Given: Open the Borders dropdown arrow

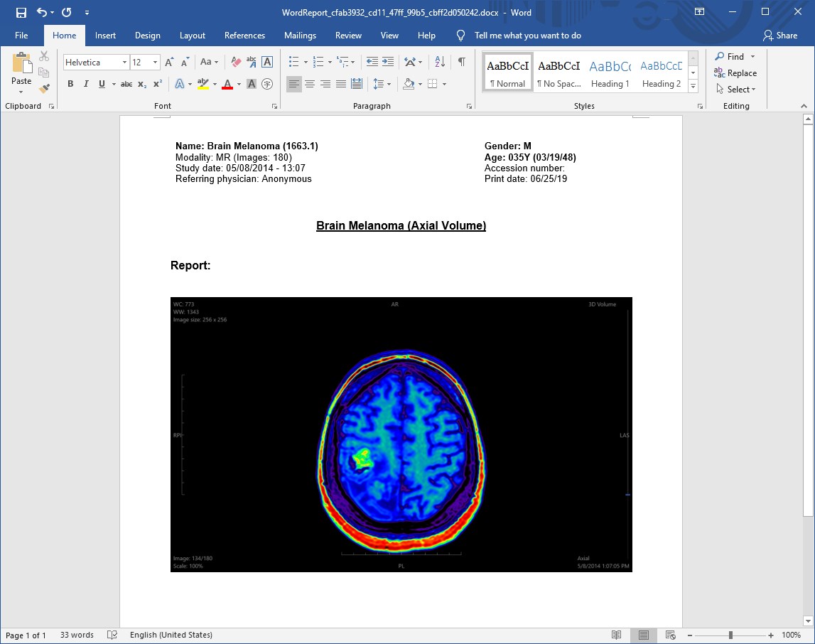Looking at the screenshot, I should [444, 84].
